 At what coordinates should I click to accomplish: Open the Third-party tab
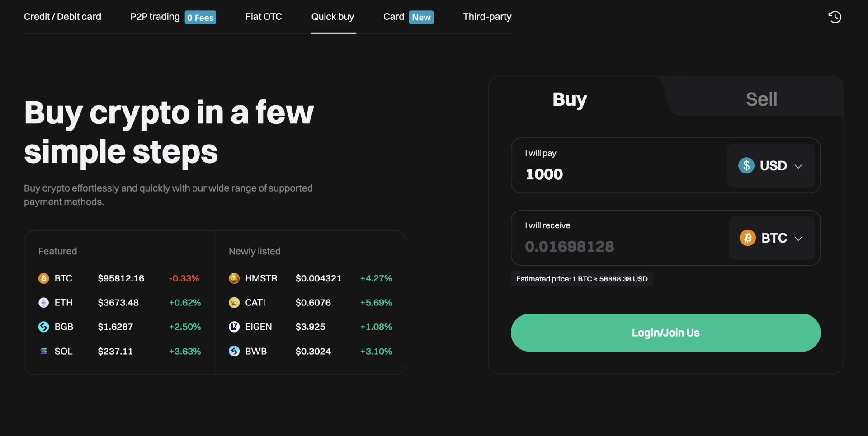(x=487, y=17)
